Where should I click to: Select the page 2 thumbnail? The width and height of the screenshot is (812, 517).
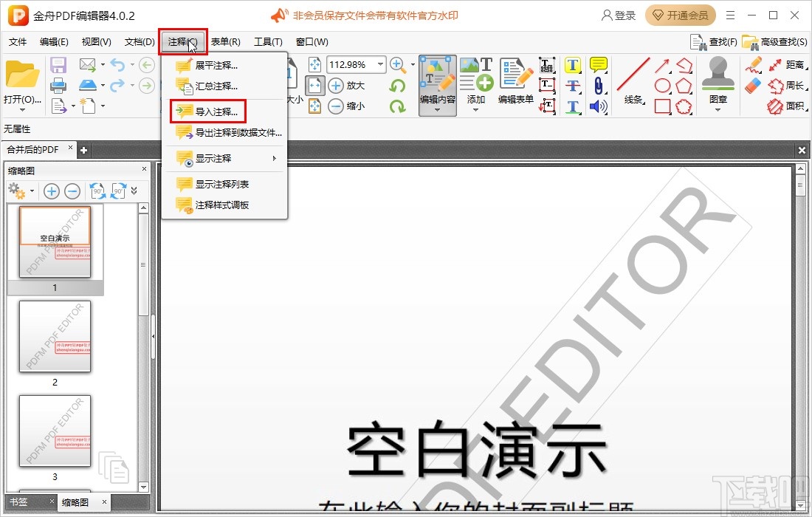click(x=55, y=336)
